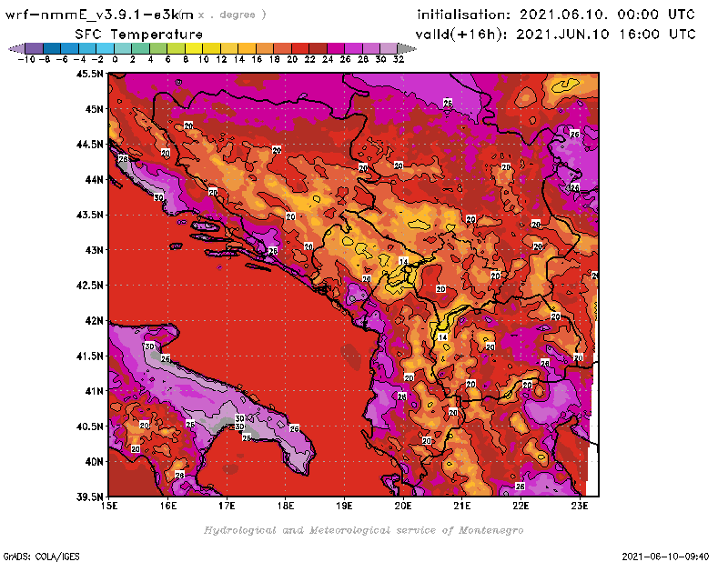Viewport: 728px width, 562px height.
Task: Click the '42N' latitude label
Action: 95,321
